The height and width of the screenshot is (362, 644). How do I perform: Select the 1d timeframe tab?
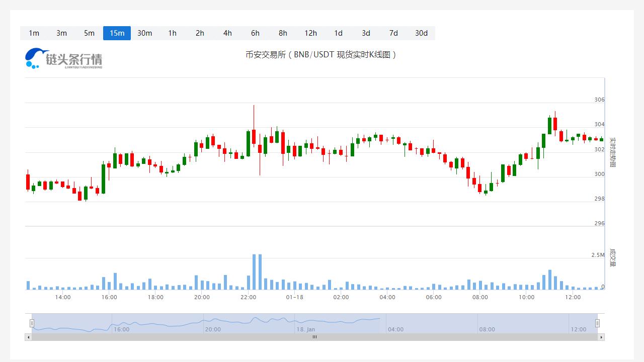[x=338, y=33]
